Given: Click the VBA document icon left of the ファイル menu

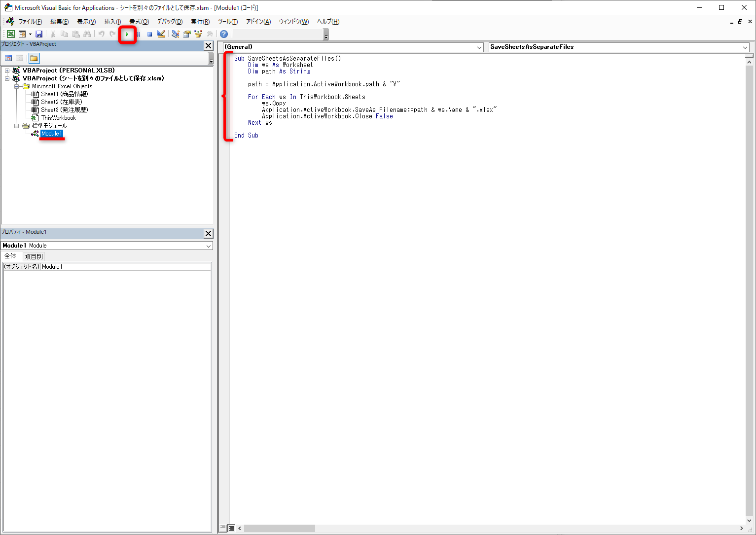Looking at the screenshot, I should [x=10, y=21].
